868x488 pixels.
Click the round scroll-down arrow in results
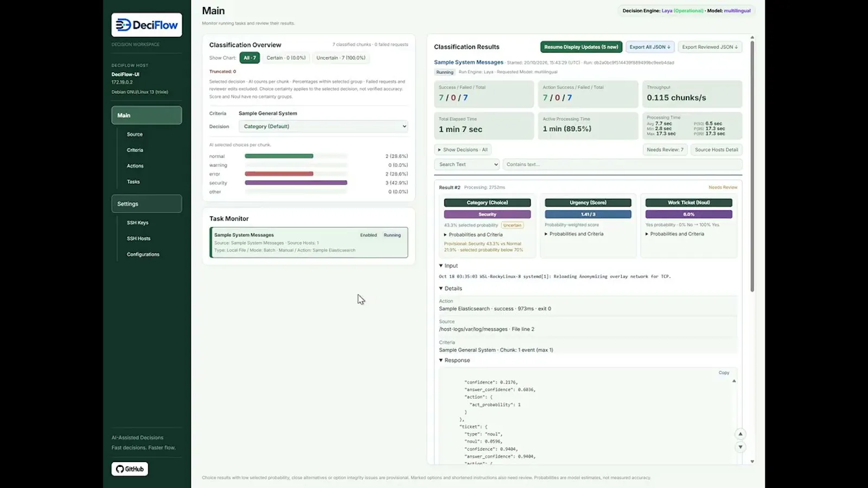click(741, 447)
